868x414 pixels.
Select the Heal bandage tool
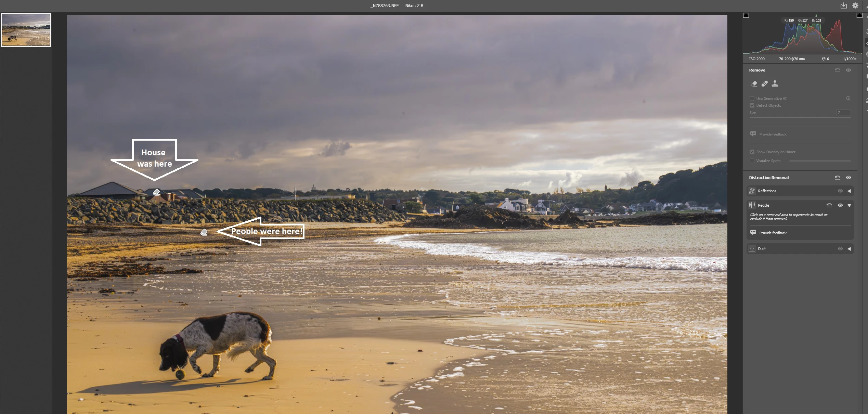coord(764,83)
